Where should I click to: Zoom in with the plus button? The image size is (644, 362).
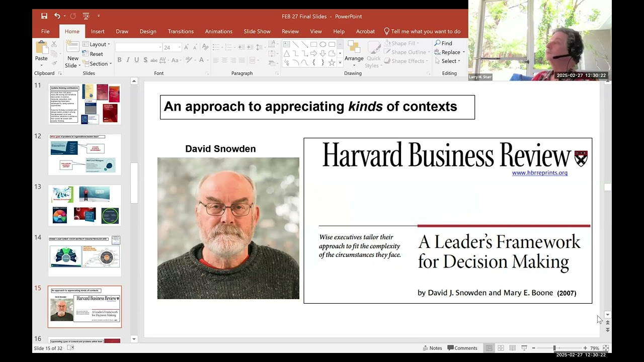pos(585,348)
